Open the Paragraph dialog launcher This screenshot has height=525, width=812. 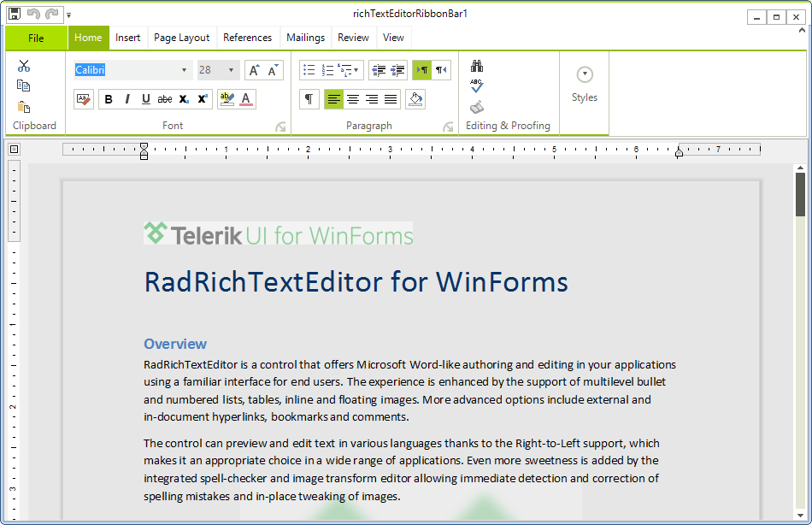coord(448,127)
